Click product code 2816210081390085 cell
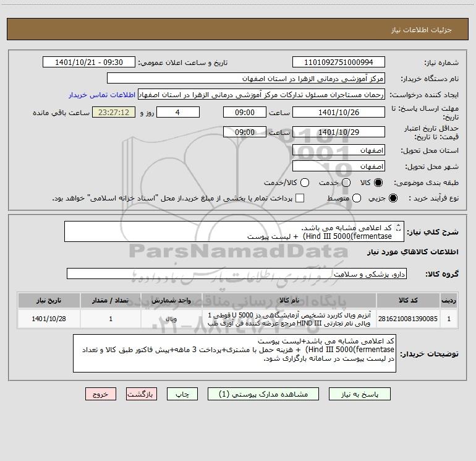This screenshot has width=476, height=461. (x=408, y=319)
